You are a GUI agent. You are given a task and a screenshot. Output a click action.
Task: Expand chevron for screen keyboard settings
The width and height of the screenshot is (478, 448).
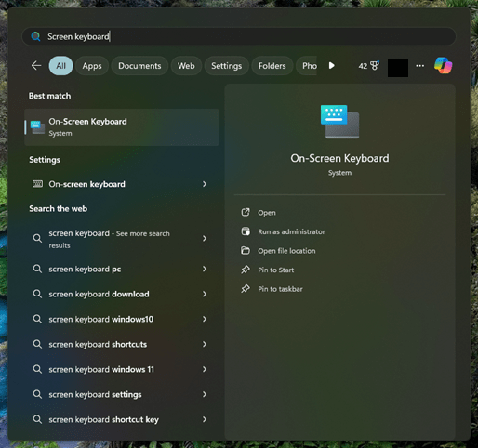[x=205, y=394]
